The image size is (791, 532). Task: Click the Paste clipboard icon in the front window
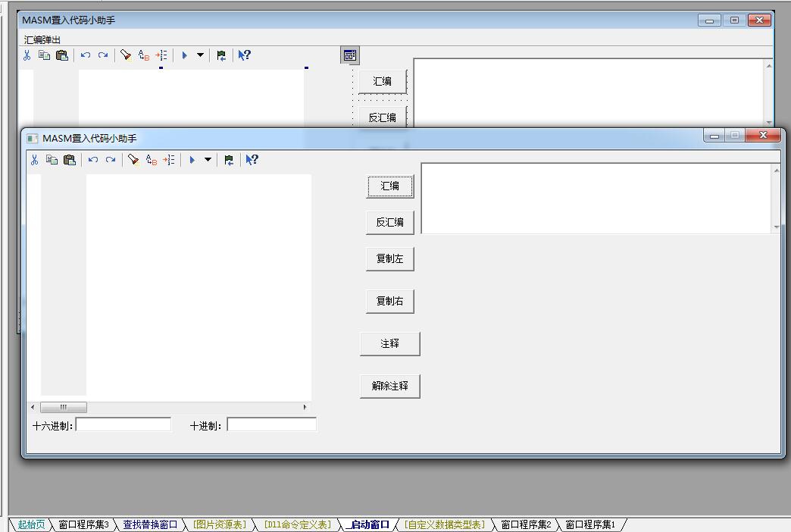point(70,160)
